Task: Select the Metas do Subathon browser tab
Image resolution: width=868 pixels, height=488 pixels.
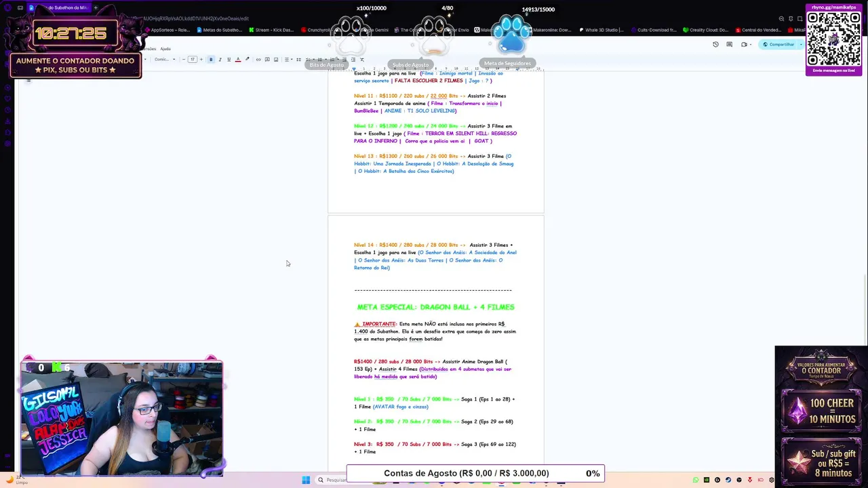Action: [x=59, y=7]
